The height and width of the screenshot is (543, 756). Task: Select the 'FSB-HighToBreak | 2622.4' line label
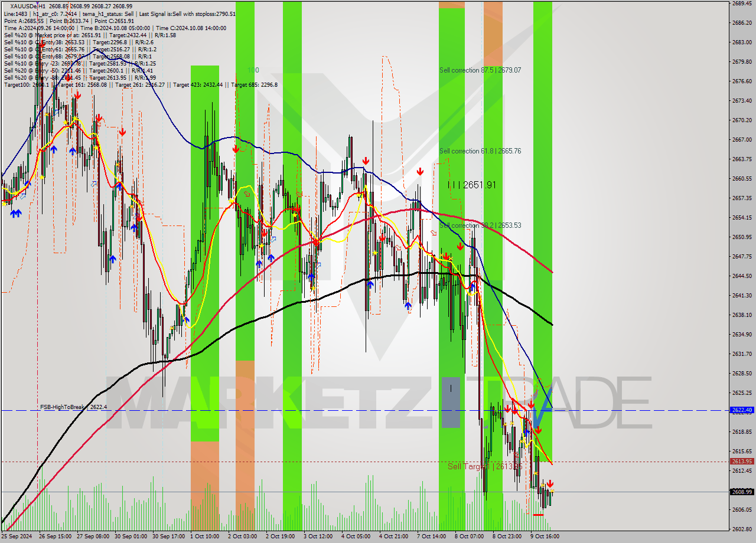pos(74,407)
